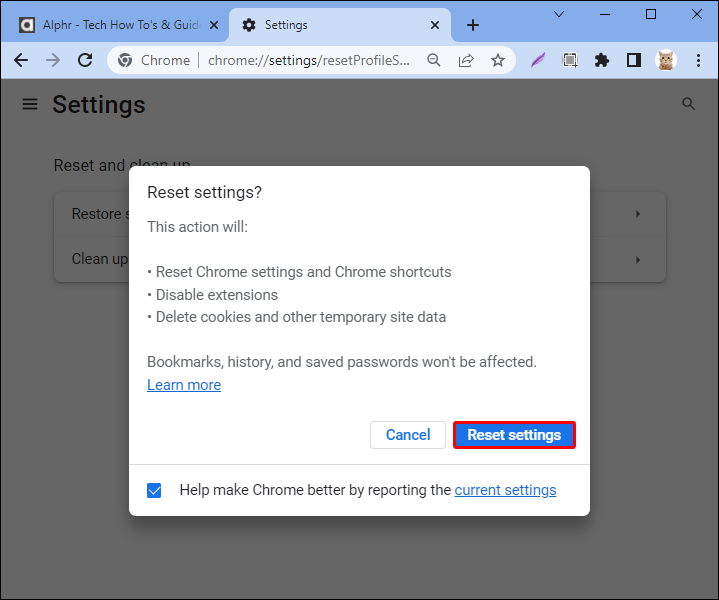Expand the Restore settings row arrow

coord(637,214)
